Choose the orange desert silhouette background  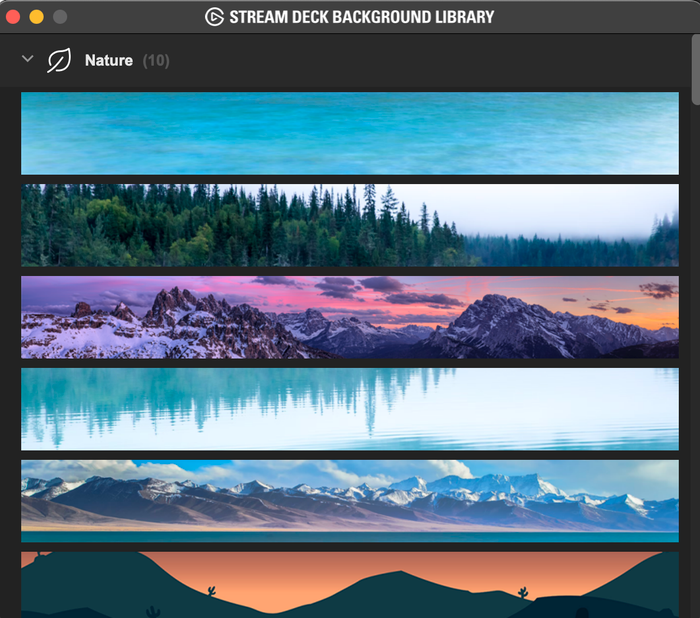point(350,585)
